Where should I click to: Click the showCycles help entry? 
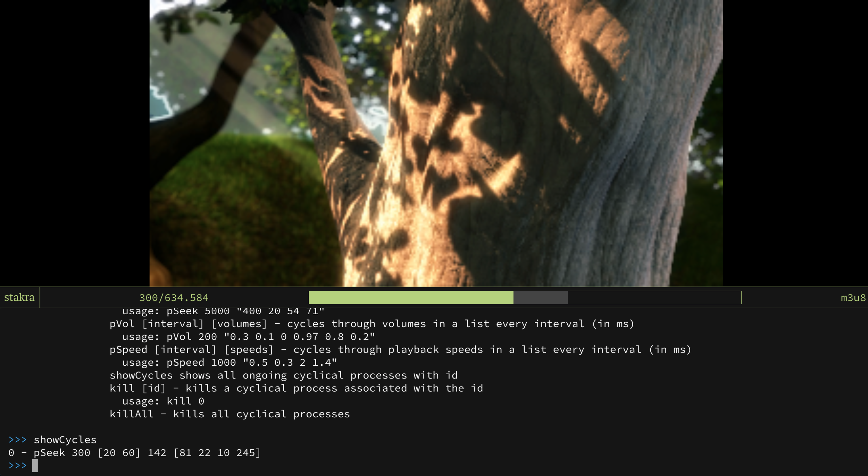283,375
